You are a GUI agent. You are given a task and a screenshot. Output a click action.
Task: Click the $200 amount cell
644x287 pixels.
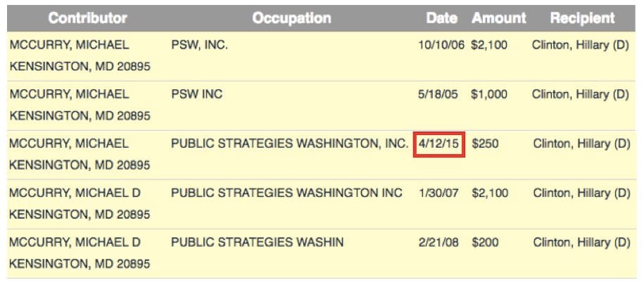click(484, 243)
